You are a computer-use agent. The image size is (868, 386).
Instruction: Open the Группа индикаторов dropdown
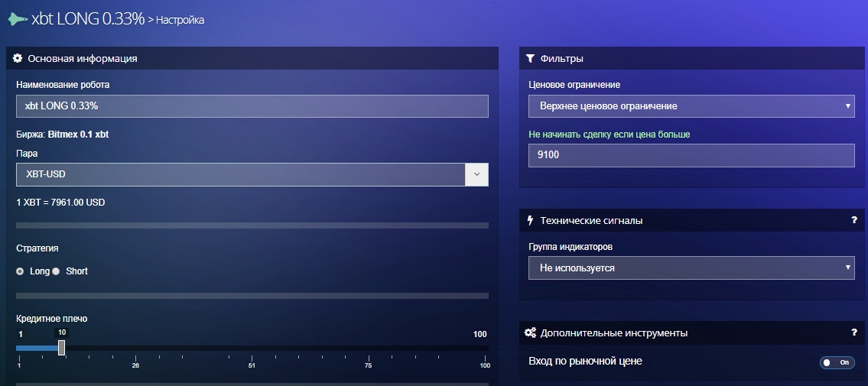(691, 268)
